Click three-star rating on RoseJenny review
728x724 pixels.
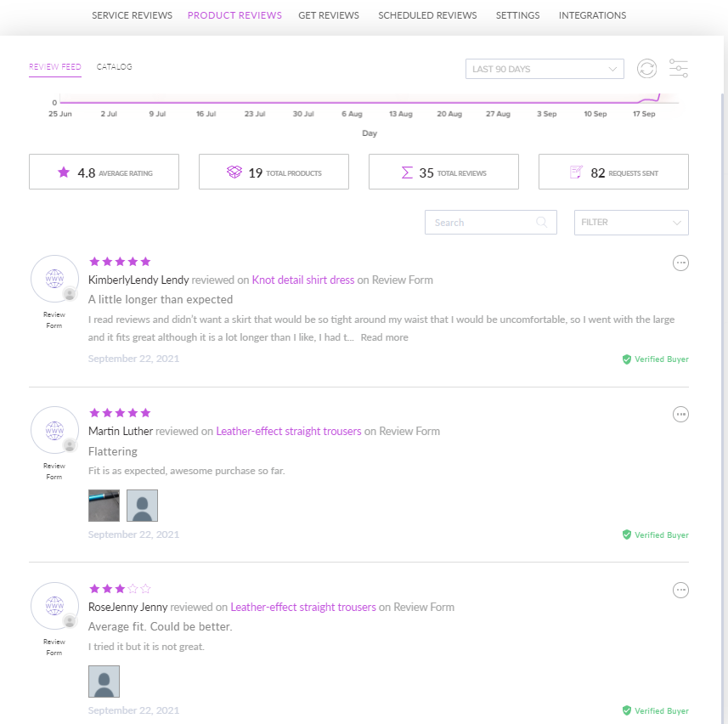point(120,589)
